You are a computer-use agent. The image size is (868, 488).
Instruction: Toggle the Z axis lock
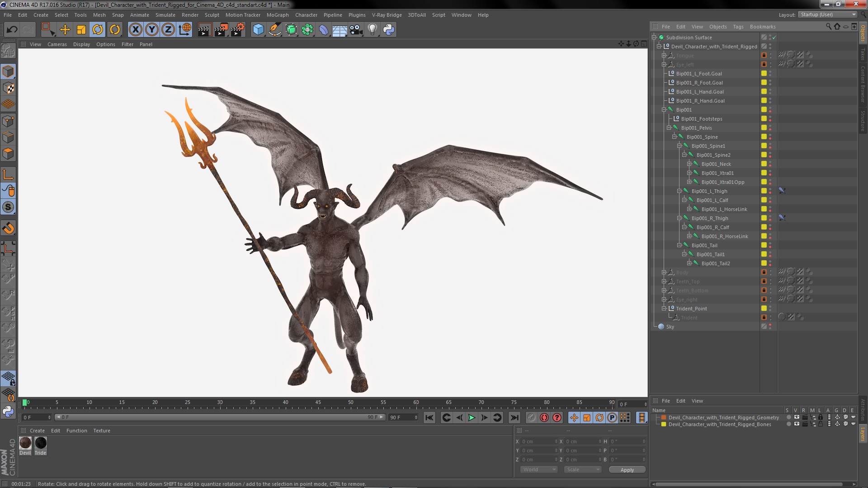(168, 30)
